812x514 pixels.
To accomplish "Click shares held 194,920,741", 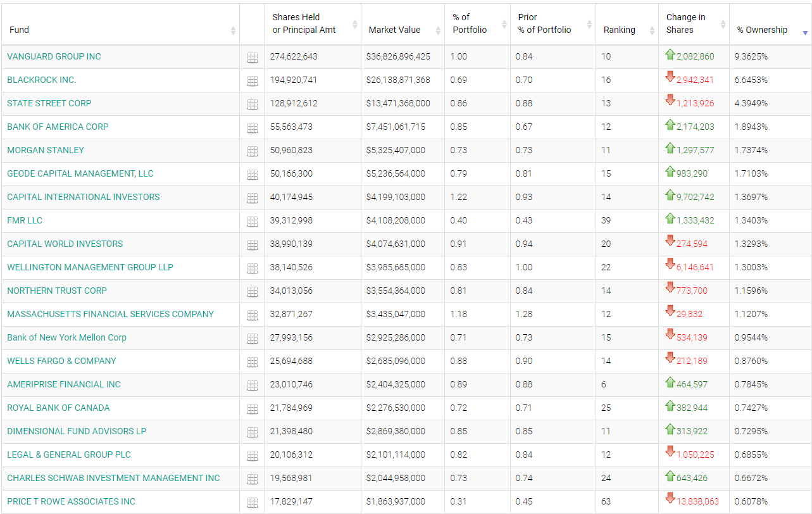I will point(294,80).
